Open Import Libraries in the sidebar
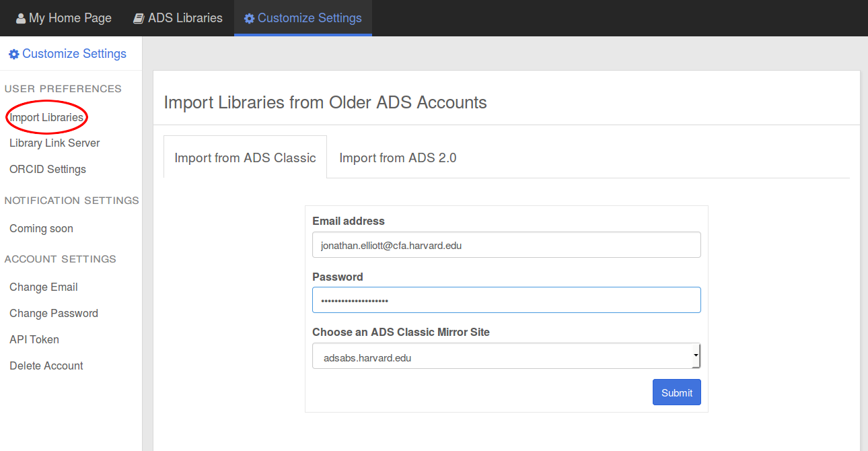 [46, 118]
